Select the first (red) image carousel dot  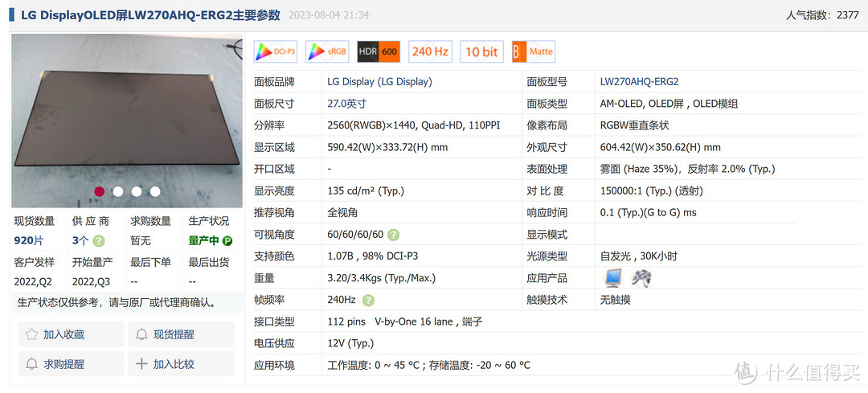tap(100, 191)
